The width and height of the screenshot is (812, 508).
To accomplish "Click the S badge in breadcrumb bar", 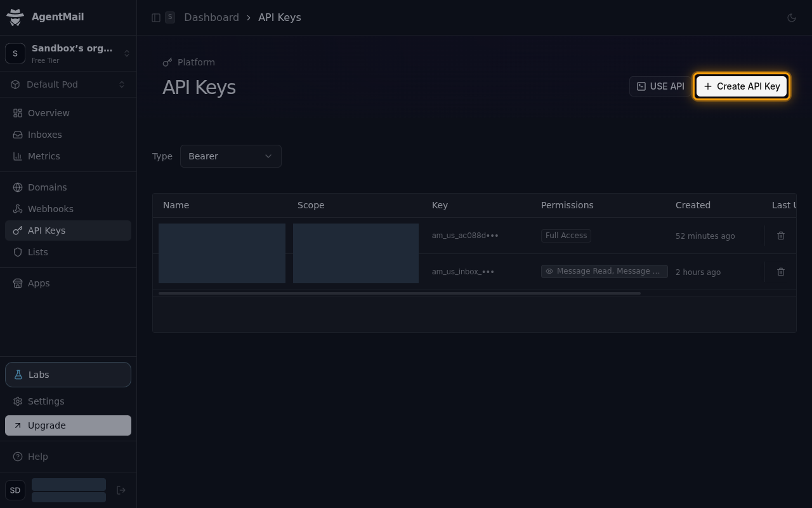I will 170,17.
